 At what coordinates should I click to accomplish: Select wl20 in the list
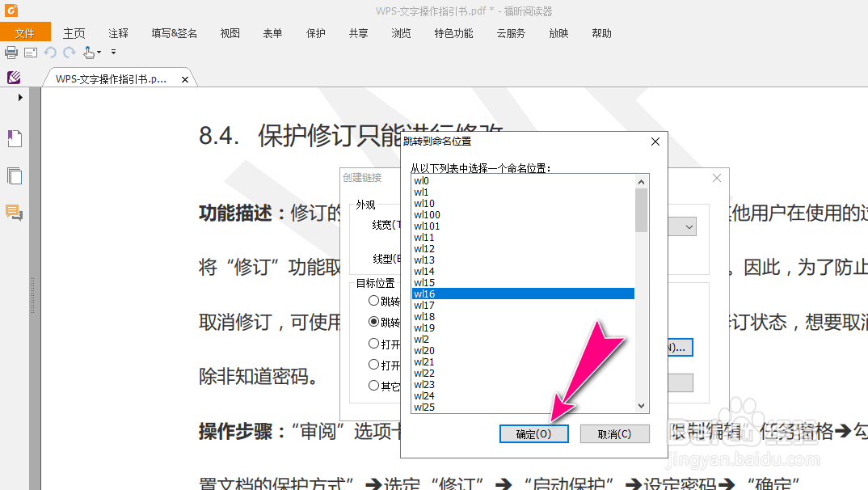tap(523, 351)
